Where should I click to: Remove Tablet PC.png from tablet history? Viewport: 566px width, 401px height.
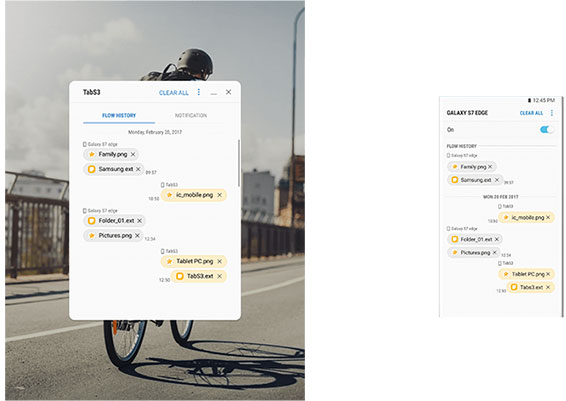click(x=219, y=261)
